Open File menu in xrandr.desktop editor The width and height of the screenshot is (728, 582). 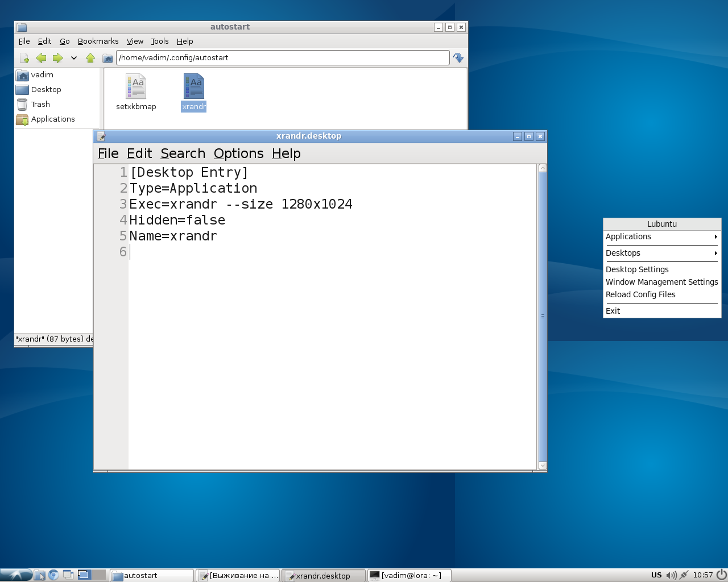[x=108, y=153]
